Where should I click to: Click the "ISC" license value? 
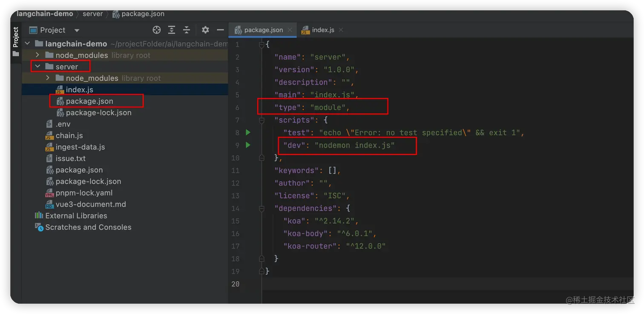tap(335, 196)
